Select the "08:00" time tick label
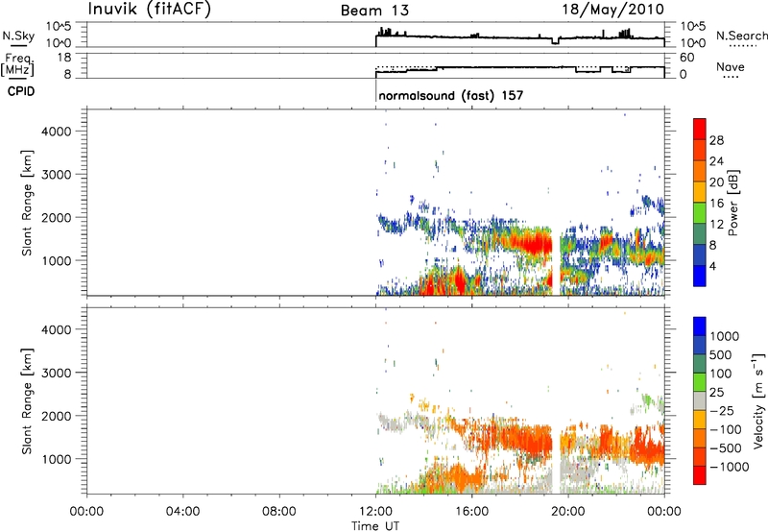Image resolution: width=768 pixels, height=532 pixels. point(279,512)
